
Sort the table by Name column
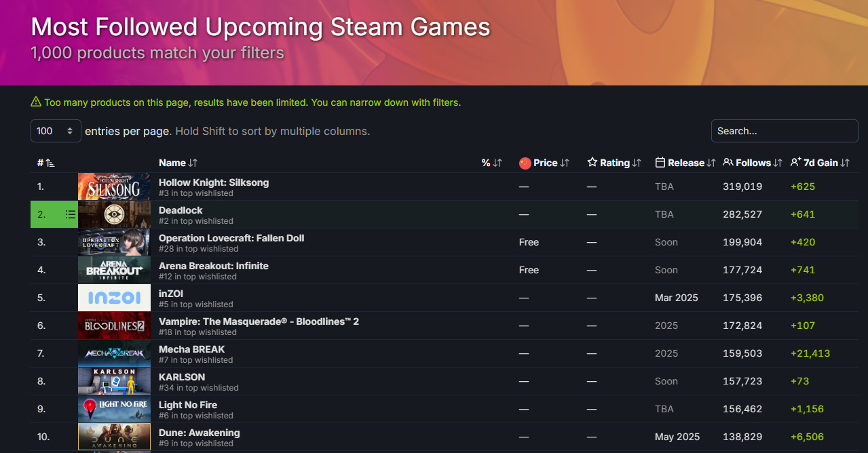(172, 163)
